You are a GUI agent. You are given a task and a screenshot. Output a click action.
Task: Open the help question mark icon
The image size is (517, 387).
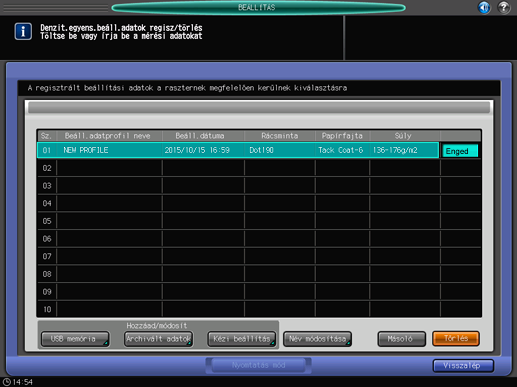pyautogui.click(x=504, y=7)
